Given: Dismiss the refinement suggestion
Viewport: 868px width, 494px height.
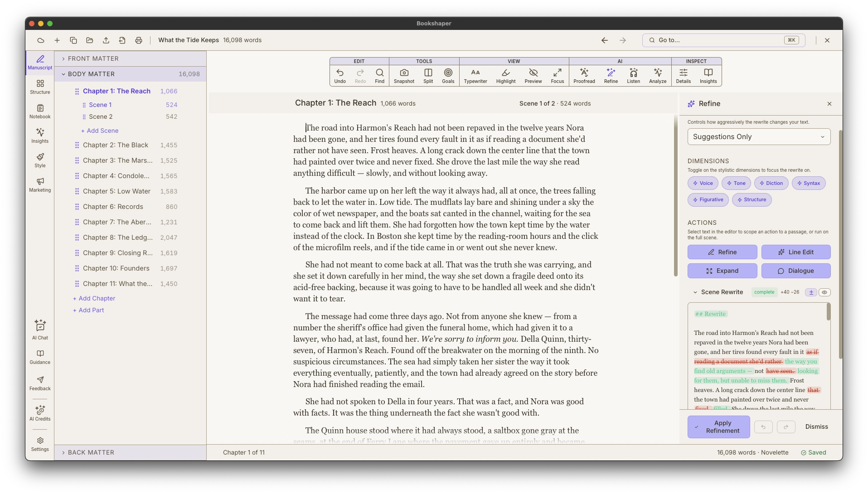Looking at the screenshot, I should [x=816, y=427].
